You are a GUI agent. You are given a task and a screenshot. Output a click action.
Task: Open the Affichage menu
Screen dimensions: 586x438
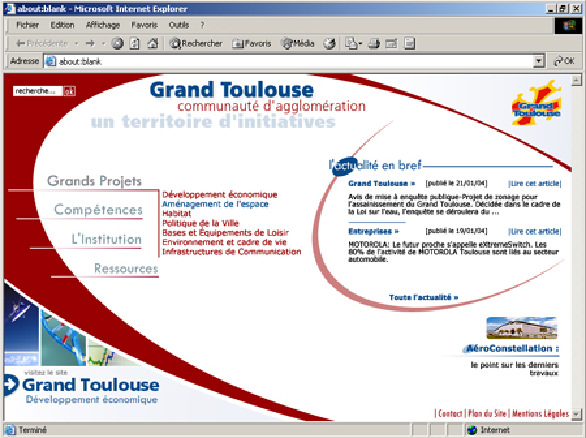[103, 25]
